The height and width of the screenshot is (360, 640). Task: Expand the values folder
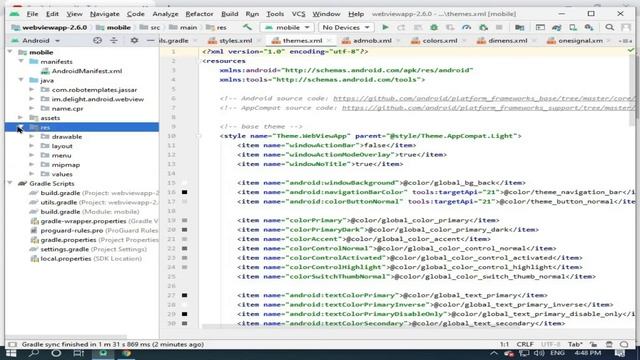pos(32,174)
